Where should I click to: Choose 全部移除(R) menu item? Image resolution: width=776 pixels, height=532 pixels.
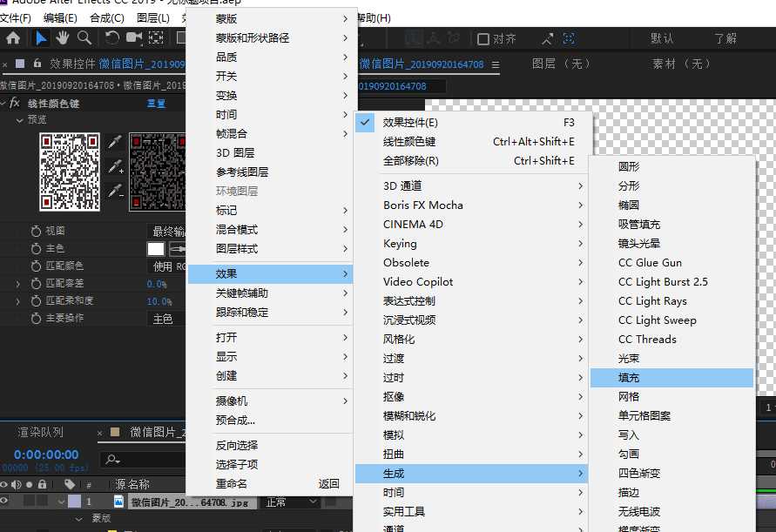[472, 161]
